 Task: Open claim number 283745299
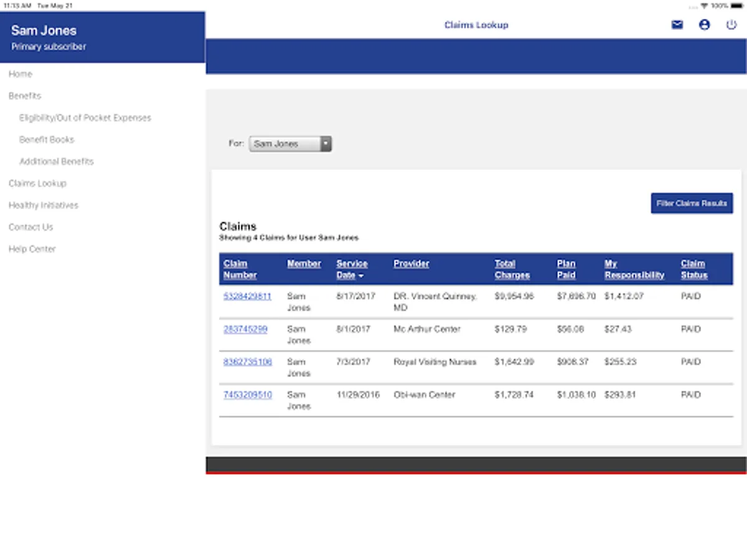coord(245,329)
